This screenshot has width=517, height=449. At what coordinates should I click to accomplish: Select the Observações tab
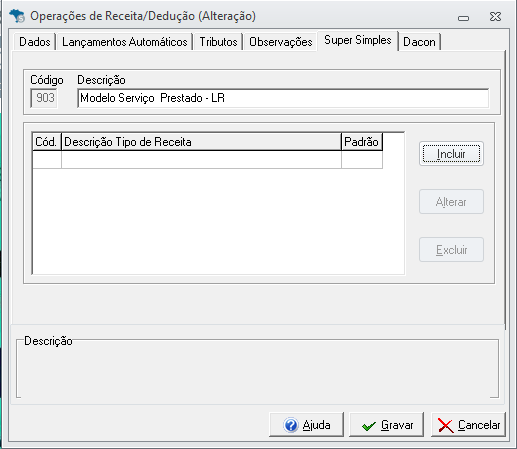click(x=281, y=42)
